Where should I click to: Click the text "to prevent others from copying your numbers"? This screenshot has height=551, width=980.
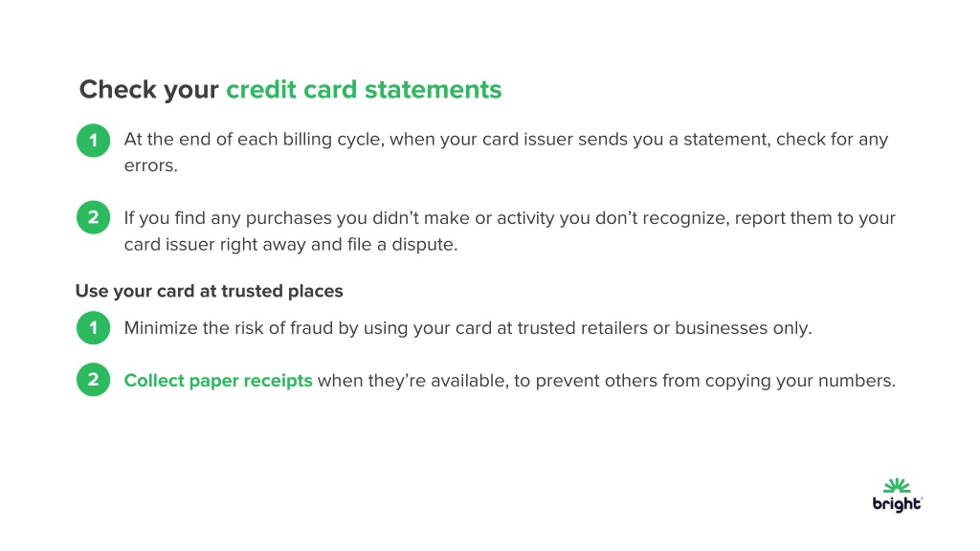704,381
